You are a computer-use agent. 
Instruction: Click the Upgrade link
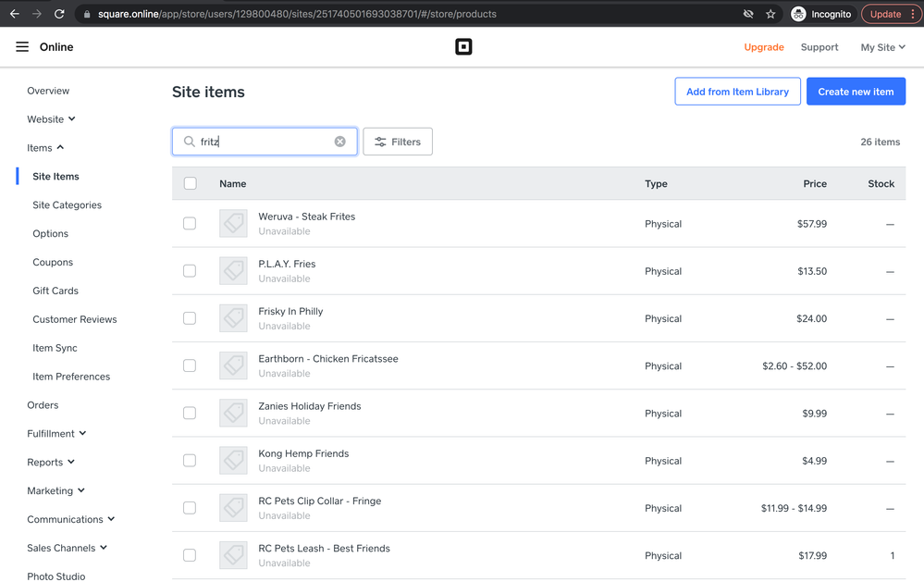(764, 47)
